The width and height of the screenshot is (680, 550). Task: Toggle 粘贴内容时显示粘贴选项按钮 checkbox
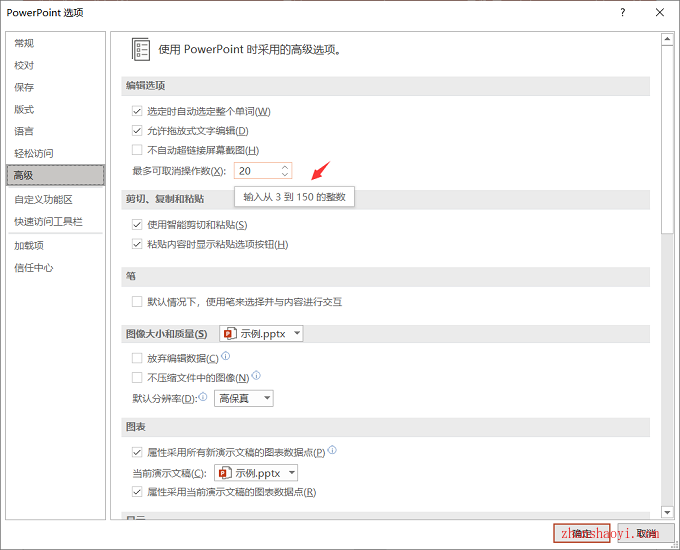pos(137,244)
